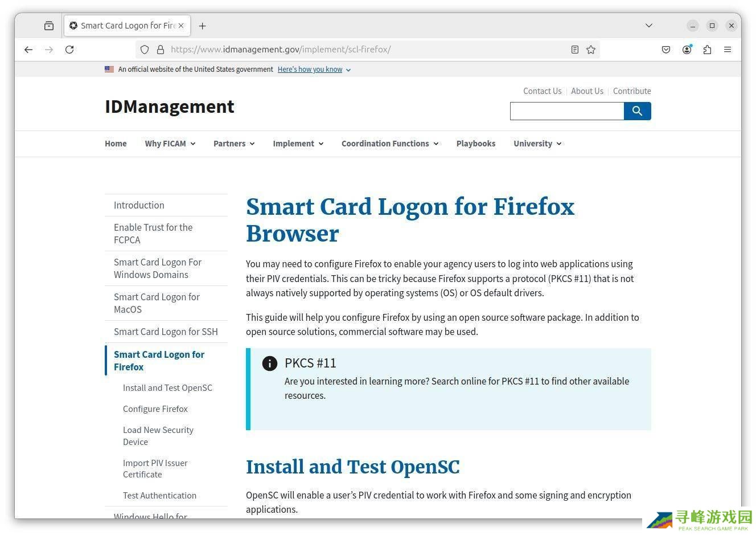Jump to Configure Firefox section
Screen dimensions: 756x535
155,409
